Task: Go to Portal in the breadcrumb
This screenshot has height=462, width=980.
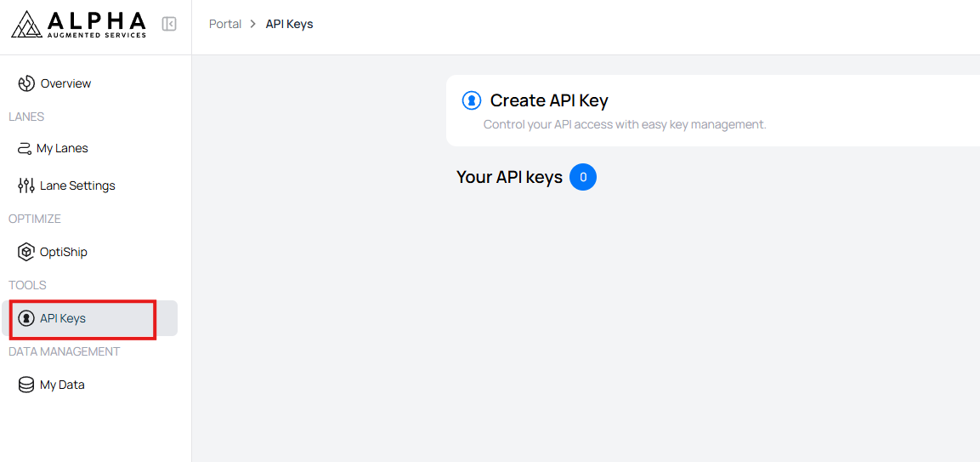Action: coord(225,24)
